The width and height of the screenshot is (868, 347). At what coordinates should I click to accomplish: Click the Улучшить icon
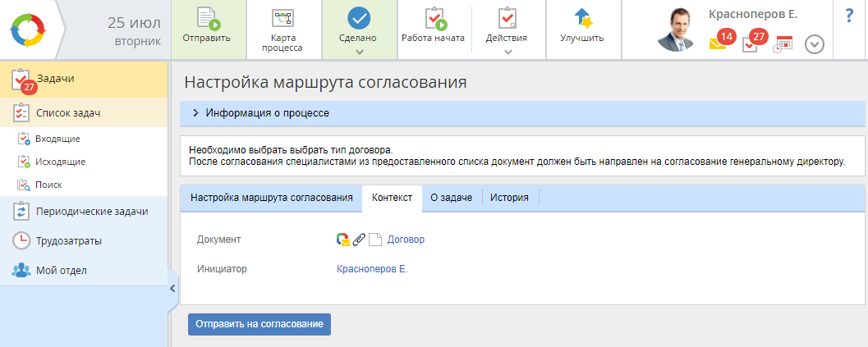pyautogui.click(x=581, y=20)
